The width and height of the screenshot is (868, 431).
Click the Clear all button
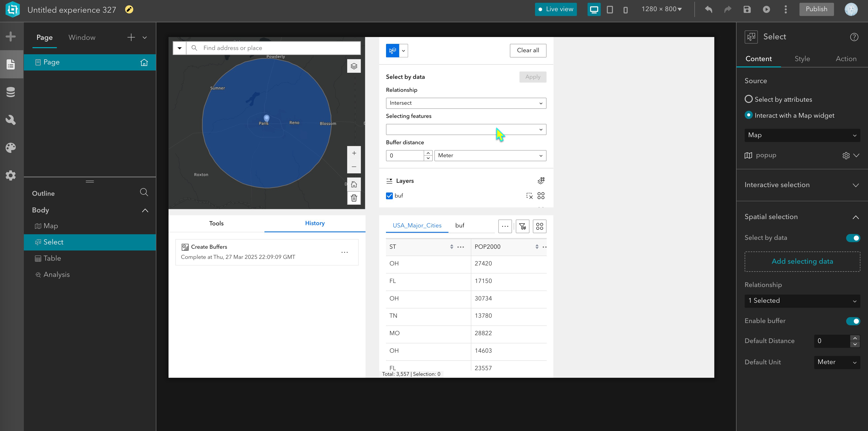coord(528,50)
